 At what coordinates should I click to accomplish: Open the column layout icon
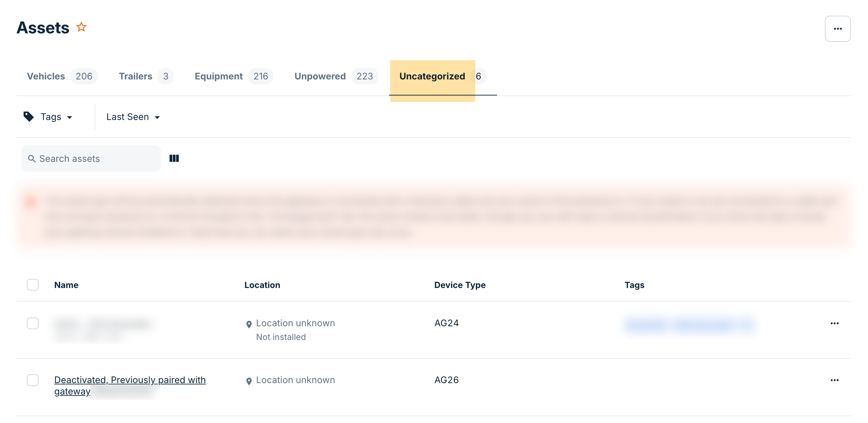[174, 159]
